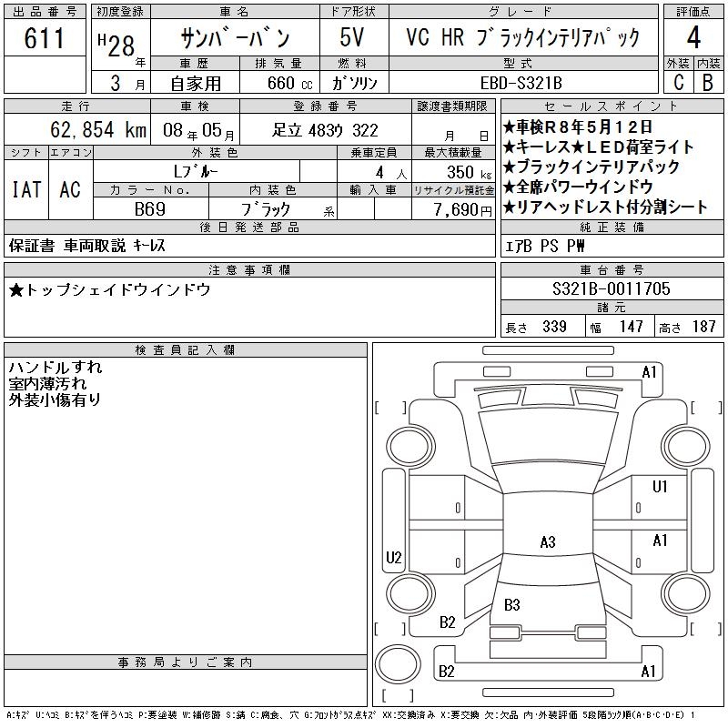Click displacement value 660 cc
The image size is (728, 728).
[x=290, y=83]
